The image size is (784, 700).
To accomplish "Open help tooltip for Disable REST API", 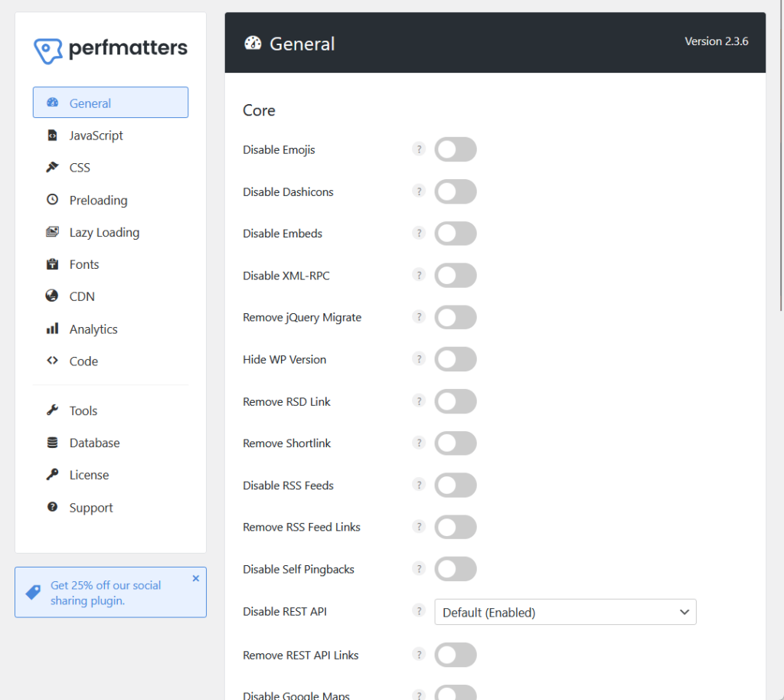I will pyautogui.click(x=419, y=610).
